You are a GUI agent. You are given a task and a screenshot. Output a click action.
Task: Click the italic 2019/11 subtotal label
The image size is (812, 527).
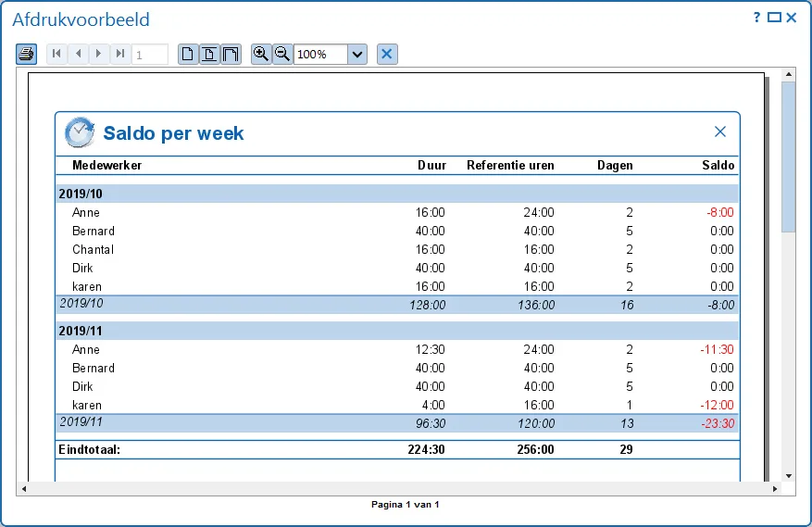[81, 421]
